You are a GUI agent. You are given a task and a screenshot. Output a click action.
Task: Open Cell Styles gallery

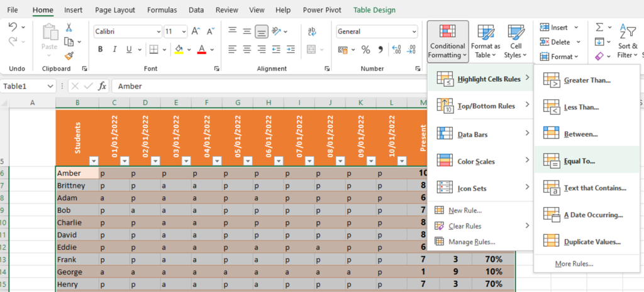point(516,42)
